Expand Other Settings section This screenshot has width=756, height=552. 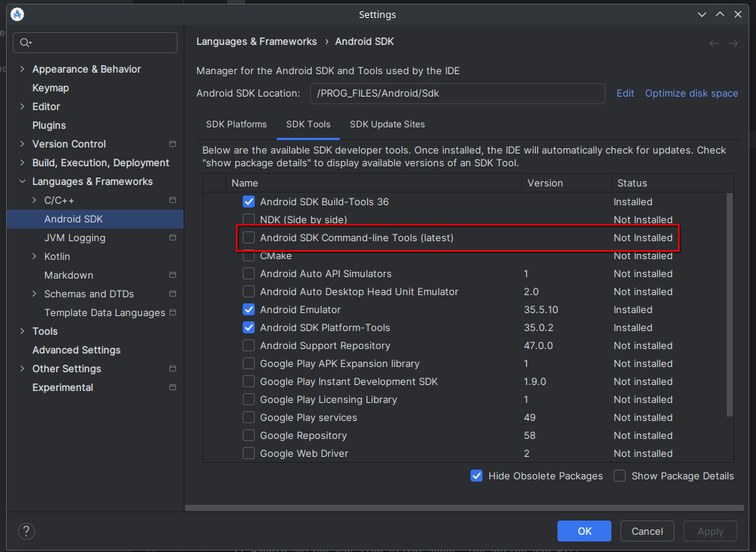[x=22, y=368]
